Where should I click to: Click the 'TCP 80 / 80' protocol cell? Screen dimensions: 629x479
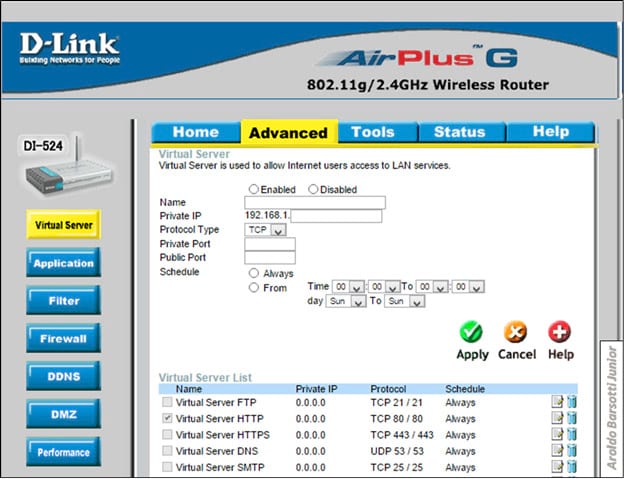coord(396,419)
